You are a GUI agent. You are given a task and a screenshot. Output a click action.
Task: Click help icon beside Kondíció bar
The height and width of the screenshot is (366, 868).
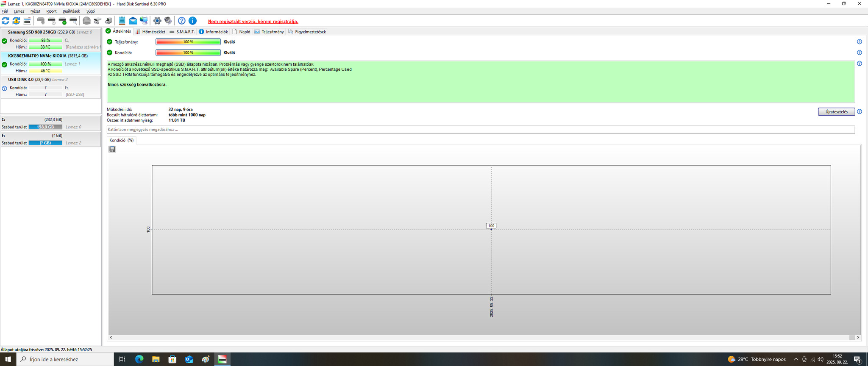(x=860, y=53)
